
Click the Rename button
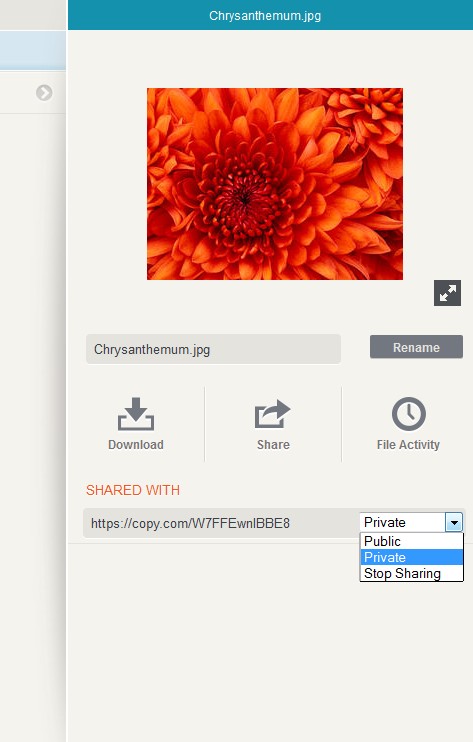tap(416, 347)
